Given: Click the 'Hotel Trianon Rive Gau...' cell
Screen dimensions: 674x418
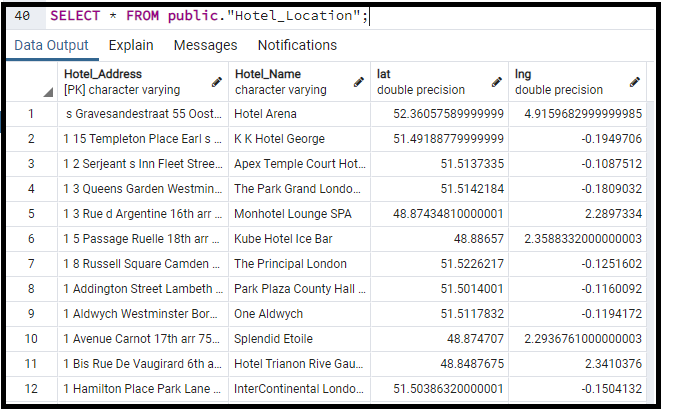Looking at the screenshot, I should pyautogui.click(x=300, y=363).
